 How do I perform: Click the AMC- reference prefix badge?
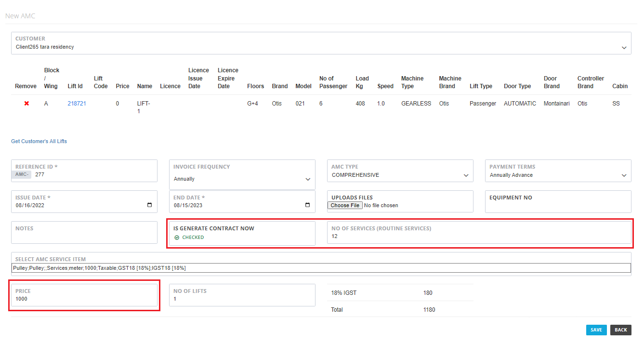pyautogui.click(x=22, y=174)
